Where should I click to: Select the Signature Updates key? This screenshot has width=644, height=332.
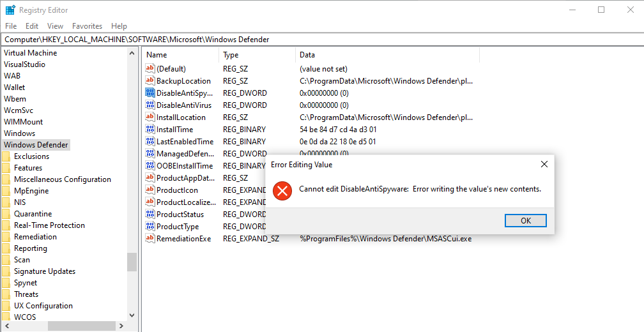coord(45,271)
